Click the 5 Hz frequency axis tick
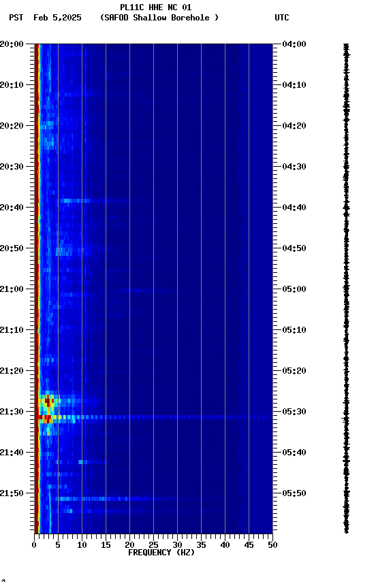The height and width of the screenshot is (588, 376). point(58,545)
